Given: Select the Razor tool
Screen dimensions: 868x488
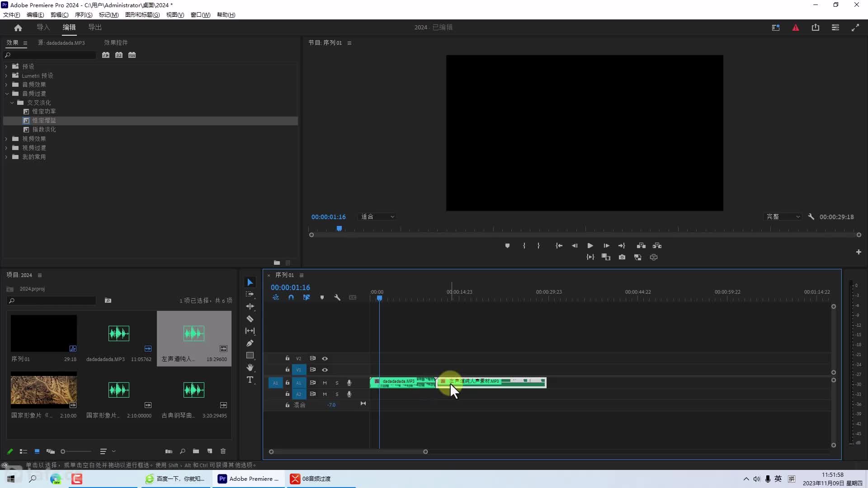Looking at the screenshot, I should point(250,319).
